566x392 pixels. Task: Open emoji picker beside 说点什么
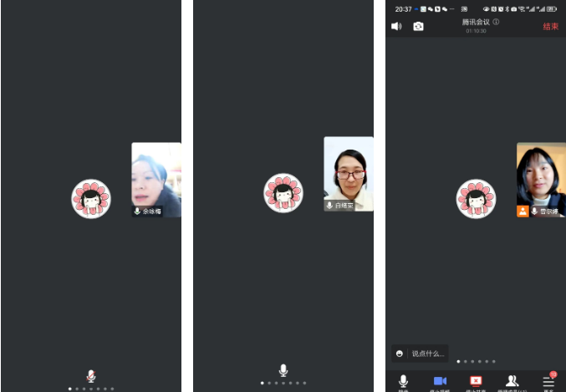(x=400, y=354)
